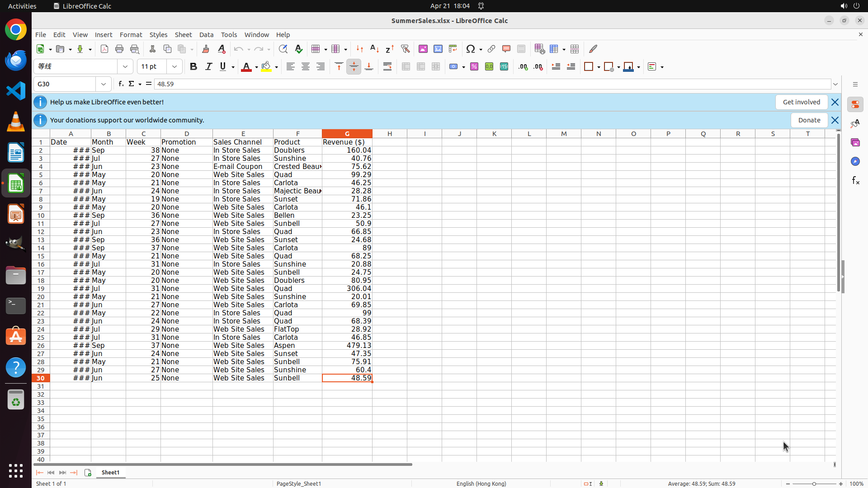This screenshot has height=488, width=868.
Task: Click the Format as Percent icon
Action: 474,67
